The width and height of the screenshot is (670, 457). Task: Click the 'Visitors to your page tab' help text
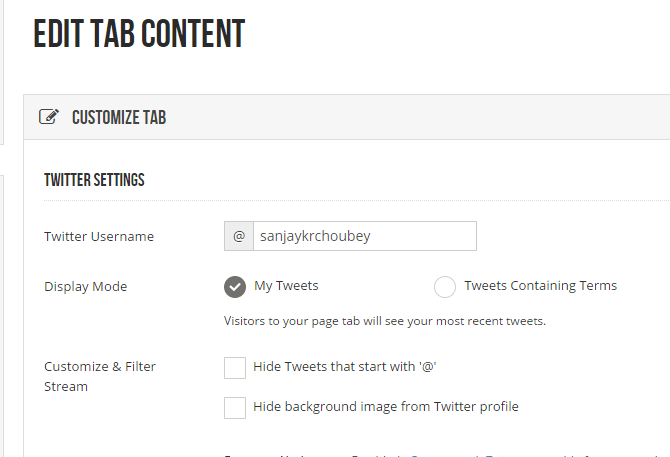point(384,322)
